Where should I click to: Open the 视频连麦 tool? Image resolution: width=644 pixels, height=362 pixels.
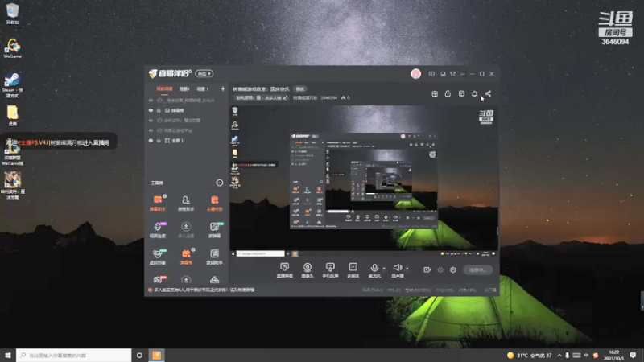(158, 230)
